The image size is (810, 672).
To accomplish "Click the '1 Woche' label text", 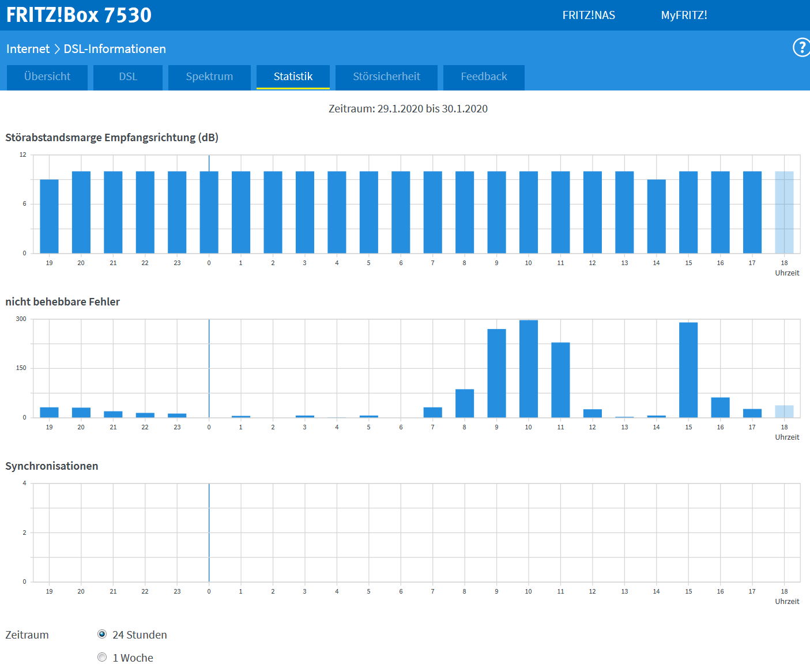I will click(133, 658).
